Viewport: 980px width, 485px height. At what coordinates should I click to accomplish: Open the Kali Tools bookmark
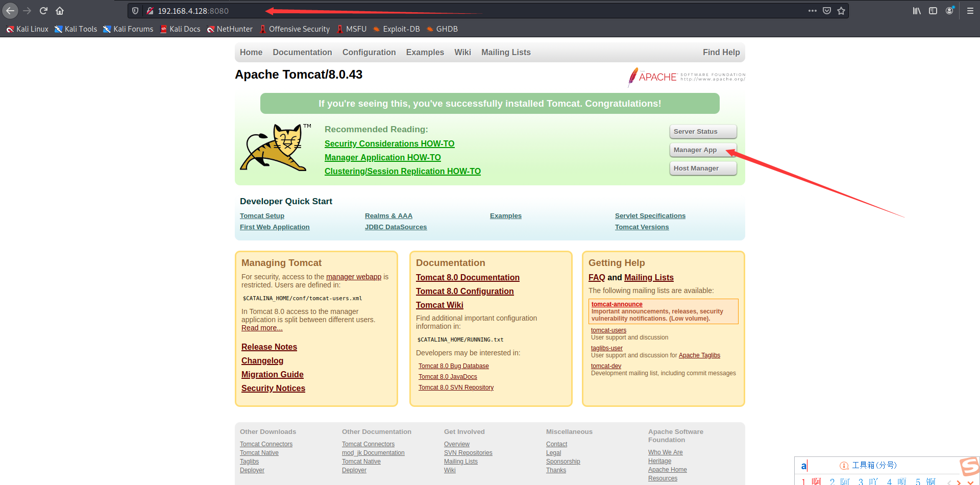[76, 29]
